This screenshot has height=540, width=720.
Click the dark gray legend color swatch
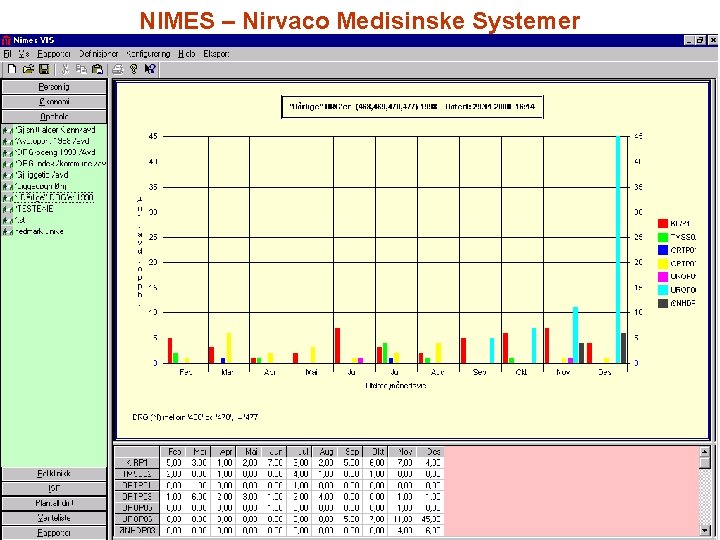(x=663, y=303)
